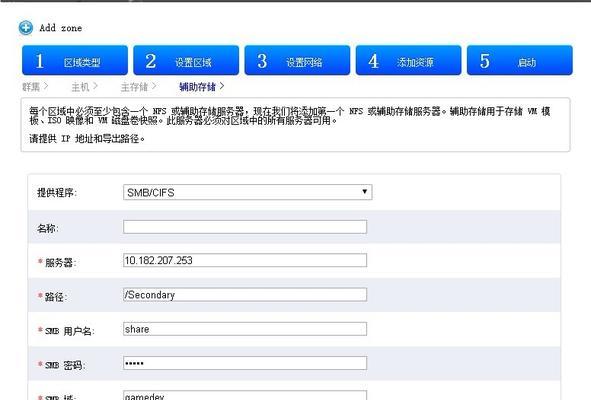The height and width of the screenshot is (400, 591).
Task: Click the empty 名称 input field
Action: pos(245,227)
